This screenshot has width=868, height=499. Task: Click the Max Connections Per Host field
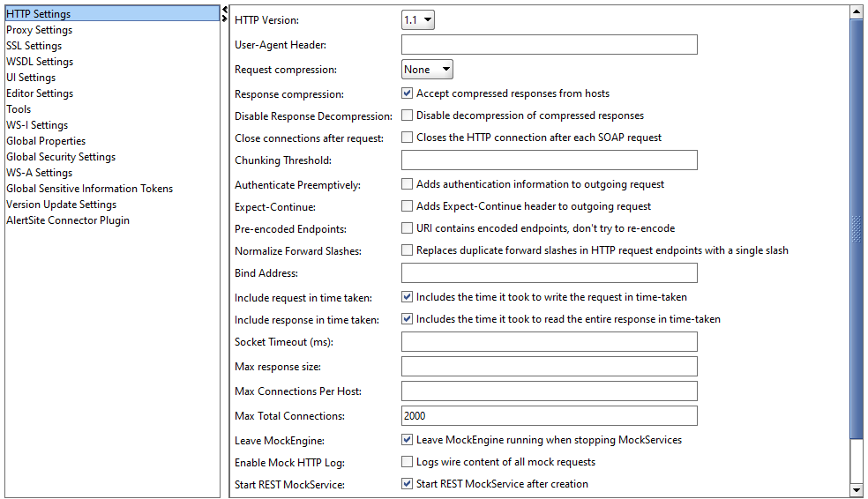click(550, 391)
